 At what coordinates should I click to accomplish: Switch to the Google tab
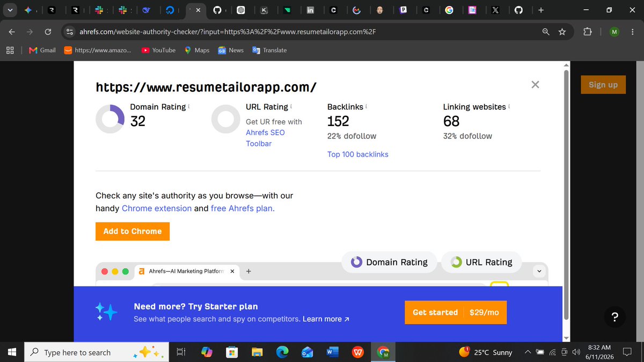[449, 10]
